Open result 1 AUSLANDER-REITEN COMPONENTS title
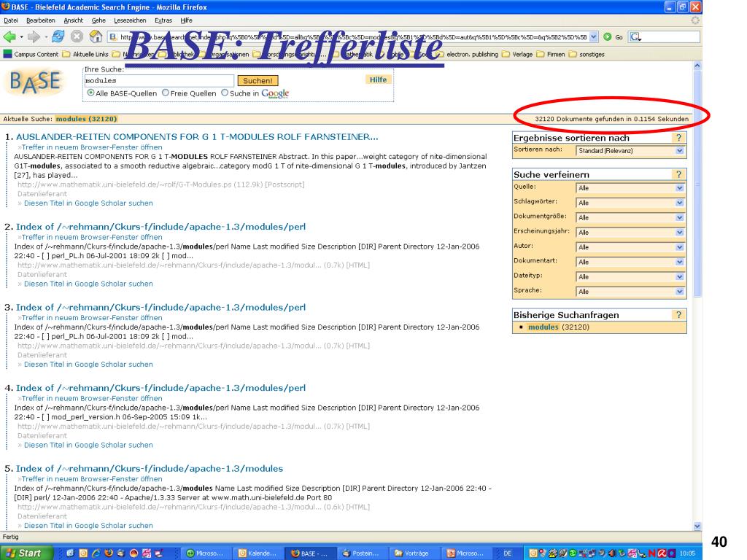Viewport: 747px width, 560px height. point(197,136)
